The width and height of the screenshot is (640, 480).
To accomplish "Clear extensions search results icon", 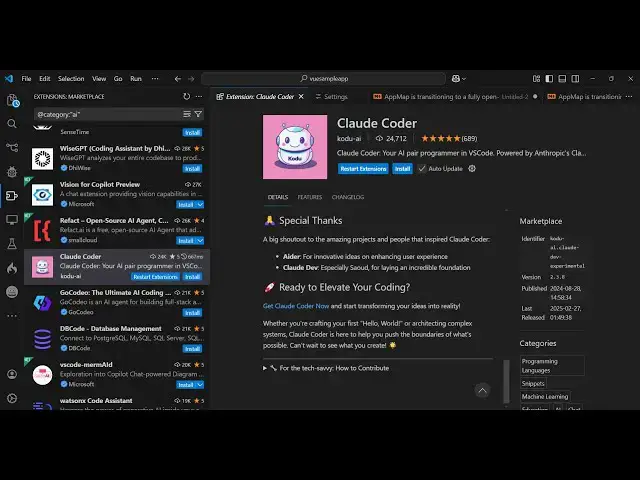I will pos(187,114).
